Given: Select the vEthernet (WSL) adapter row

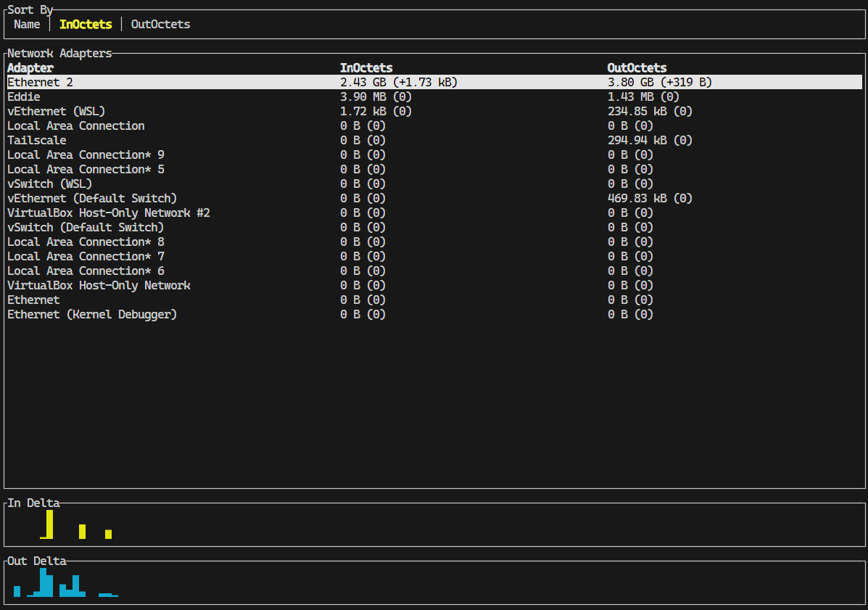Looking at the screenshot, I should (434, 111).
